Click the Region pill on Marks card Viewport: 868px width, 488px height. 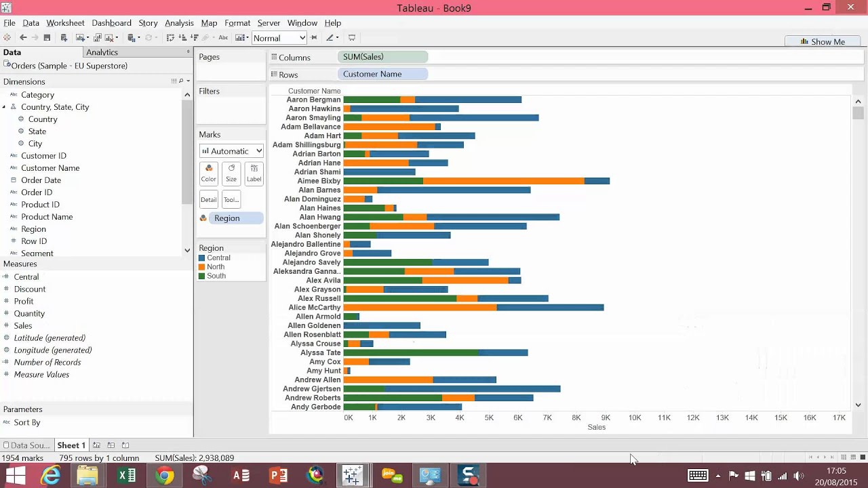pyautogui.click(x=236, y=218)
